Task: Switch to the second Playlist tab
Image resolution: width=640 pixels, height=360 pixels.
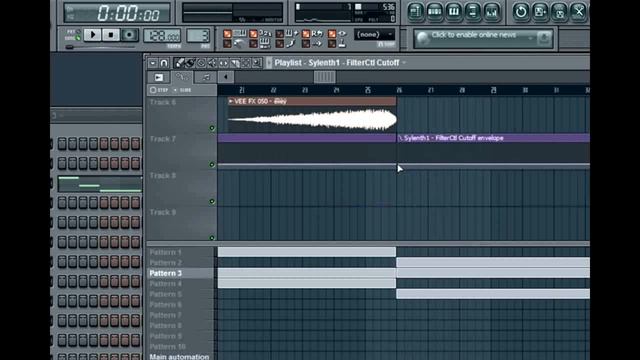Action: click(x=182, y=77)
